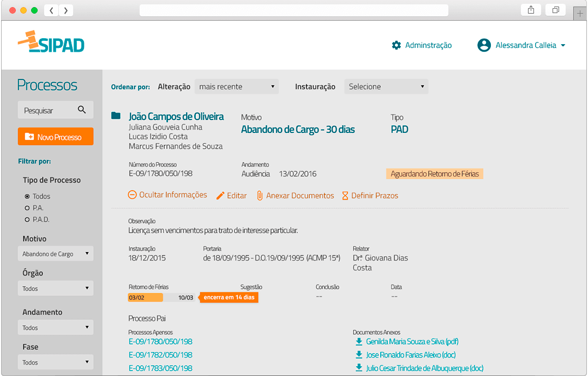
Task: Click the browser share icon
Action: (530, 10)
